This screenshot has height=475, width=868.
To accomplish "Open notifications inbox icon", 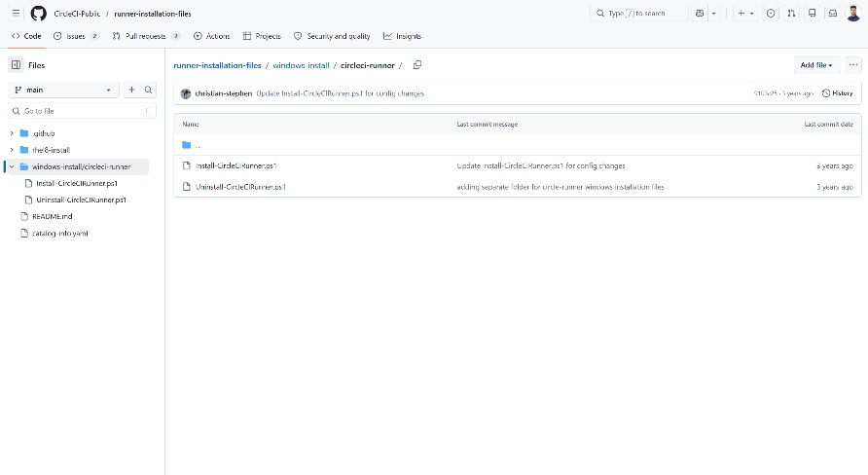I will [833, 14].
